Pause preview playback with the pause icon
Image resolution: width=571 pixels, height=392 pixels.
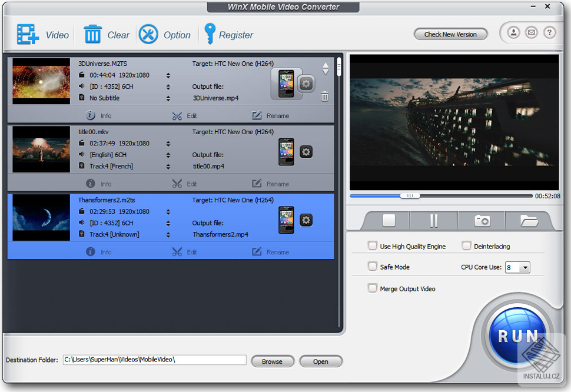pyautogui.click(x=433, y=220)
